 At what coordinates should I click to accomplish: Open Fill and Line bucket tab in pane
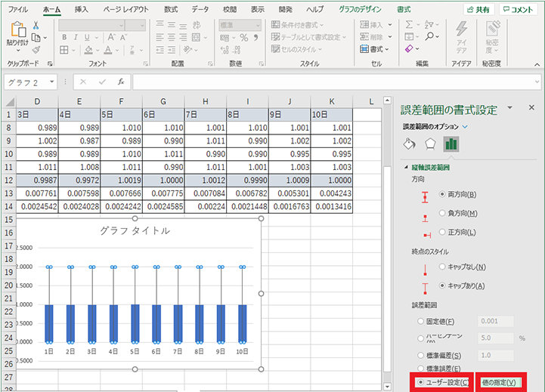tap(410, 144)
